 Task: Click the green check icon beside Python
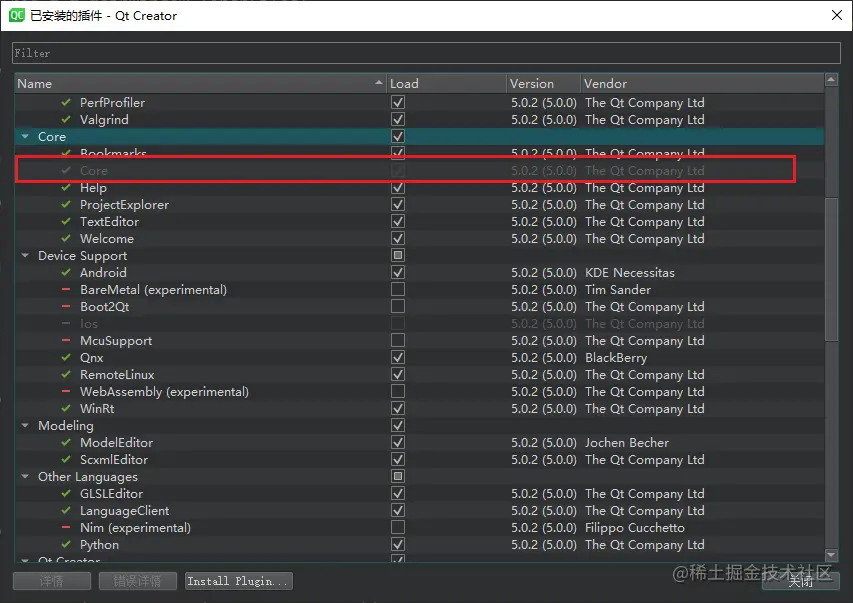click(66, 544)
